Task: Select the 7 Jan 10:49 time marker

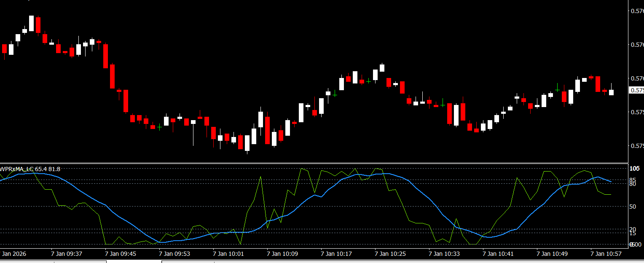Action: [552, 254]
